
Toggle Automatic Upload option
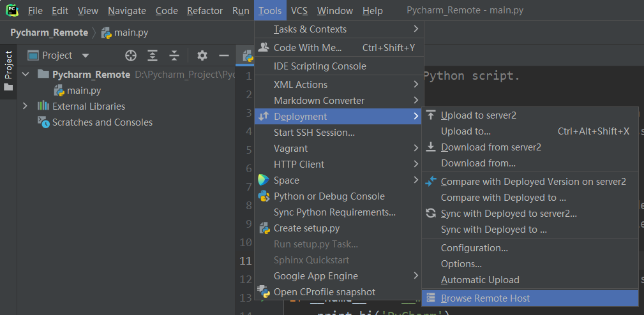point(530,280)
